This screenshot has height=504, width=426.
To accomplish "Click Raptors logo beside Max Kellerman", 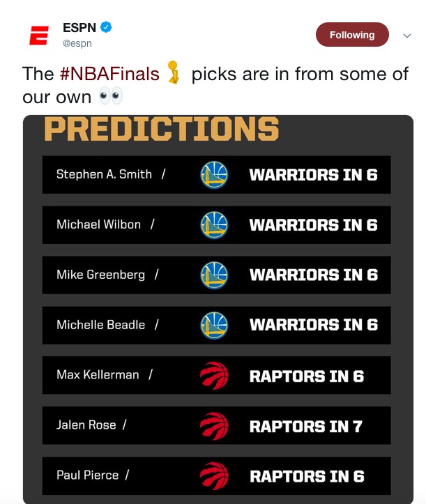I will [x=214, y=376].
